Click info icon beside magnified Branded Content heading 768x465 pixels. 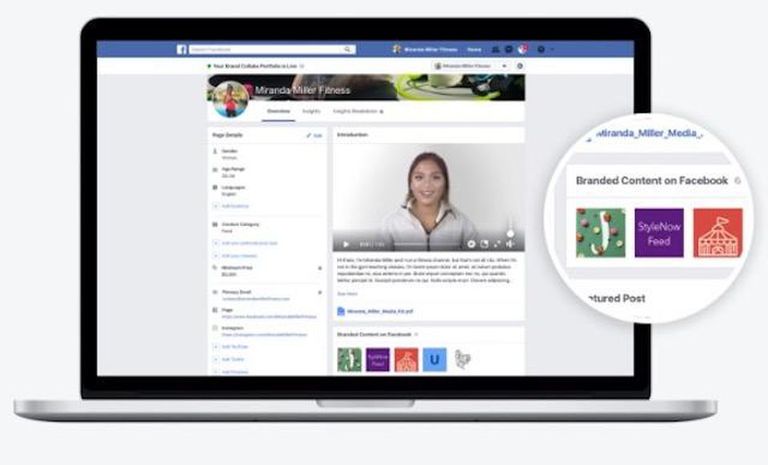point(738,181)
